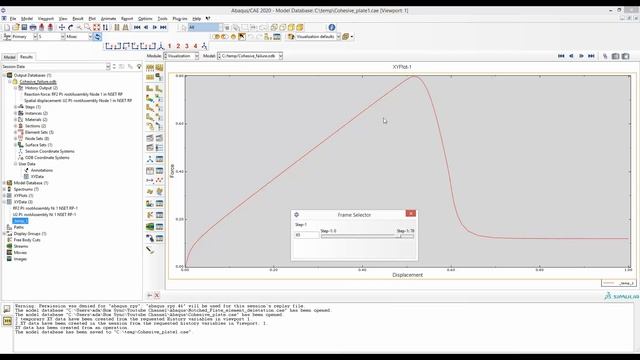This screenshot has width=640, height=360.
Task: Select the highlighted _temp_1 XYData item
Action: click(x=20, y=221)
